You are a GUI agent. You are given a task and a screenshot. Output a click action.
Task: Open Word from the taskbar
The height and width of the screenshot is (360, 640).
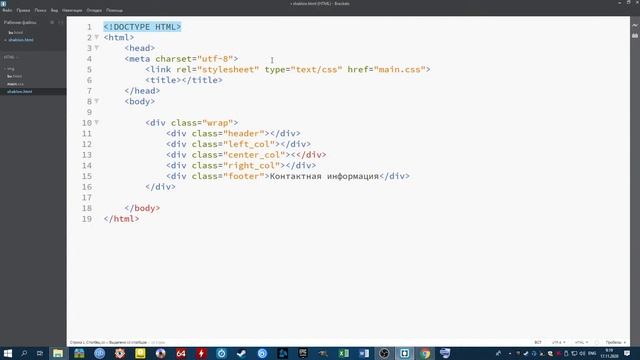pos(364,353)
